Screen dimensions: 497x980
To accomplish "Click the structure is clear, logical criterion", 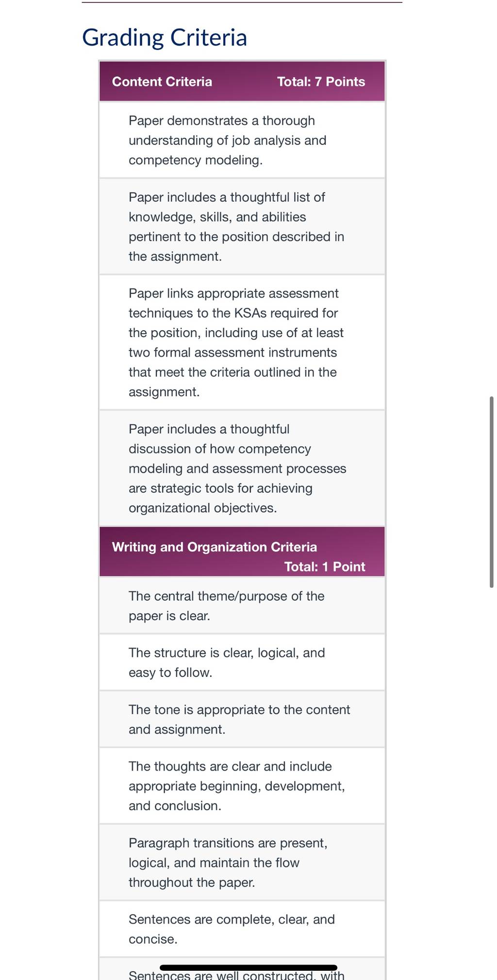I will [x=242, y=662].
